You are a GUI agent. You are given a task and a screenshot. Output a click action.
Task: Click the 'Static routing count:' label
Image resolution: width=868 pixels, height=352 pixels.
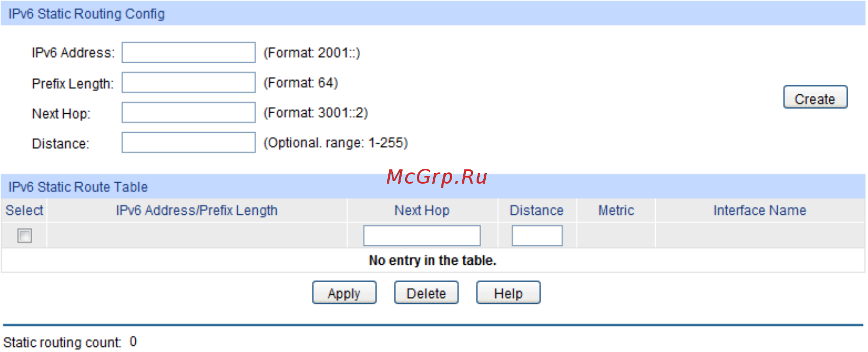click(62, 342)
